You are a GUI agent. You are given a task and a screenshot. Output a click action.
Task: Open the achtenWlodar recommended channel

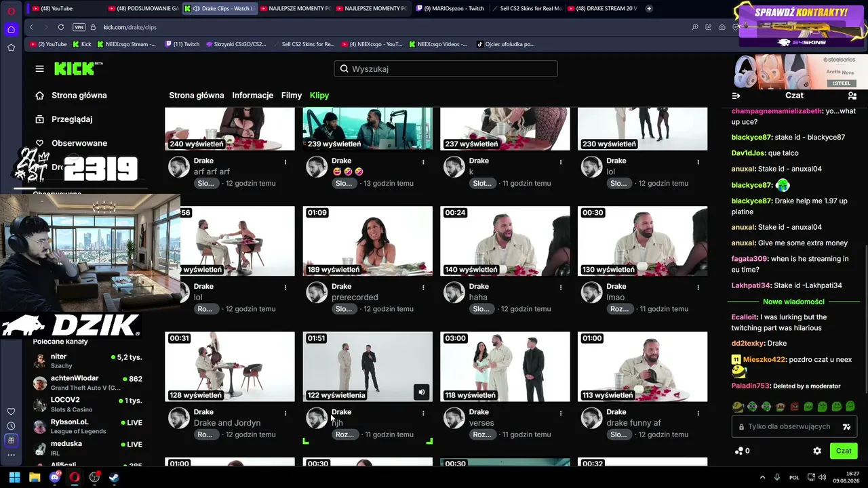[88, 383]
